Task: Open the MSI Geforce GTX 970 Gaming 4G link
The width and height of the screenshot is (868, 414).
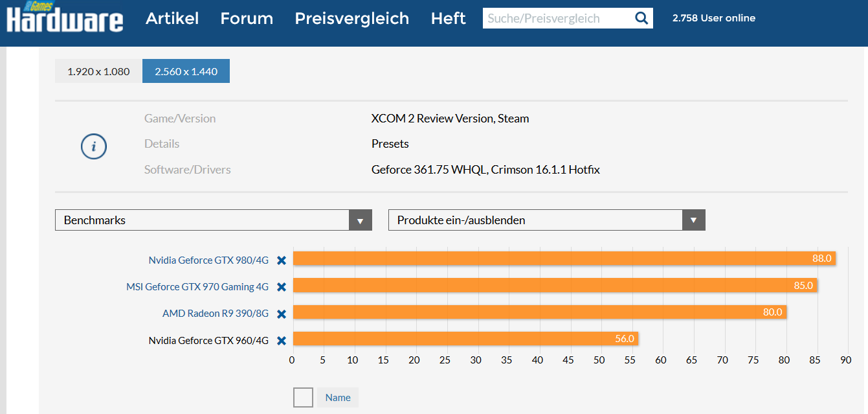Action: coord(197,287)
